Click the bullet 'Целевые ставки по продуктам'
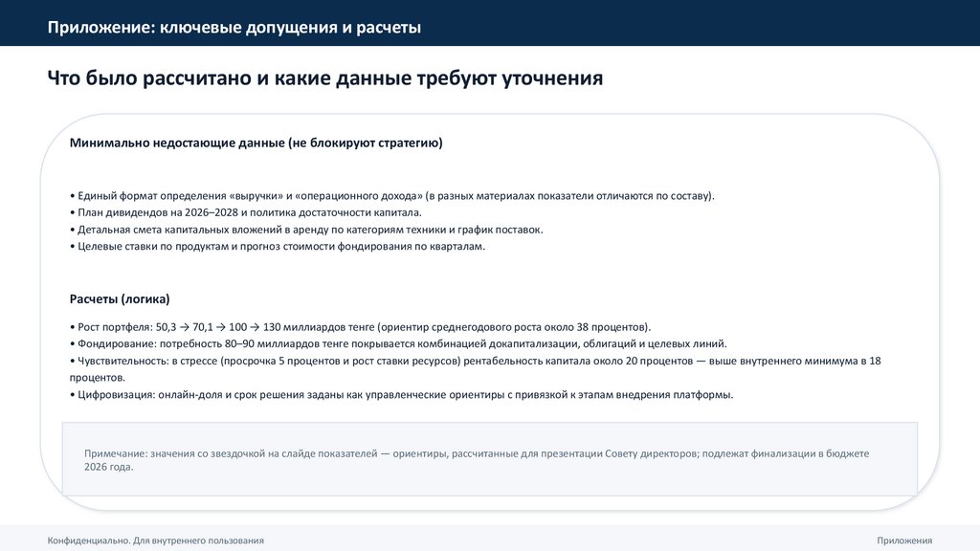 pyautogui.click(x=278, y=246)
